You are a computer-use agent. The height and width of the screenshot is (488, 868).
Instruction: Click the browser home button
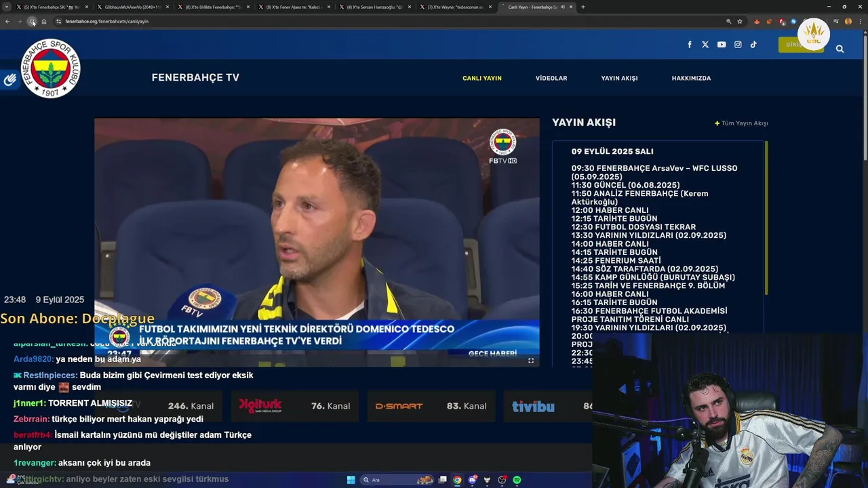click(x=44, y=21)
